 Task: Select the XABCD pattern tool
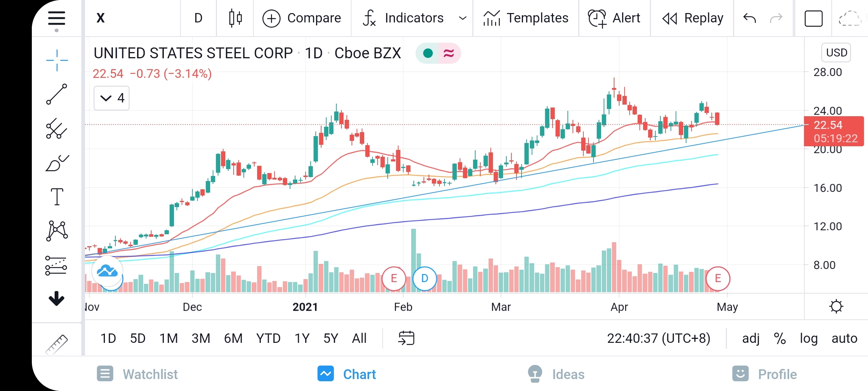57,231
